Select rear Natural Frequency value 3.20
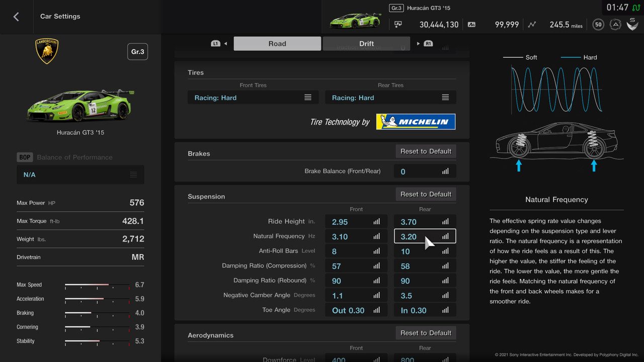Screen dimensions: 644x362 pos(425,236)
